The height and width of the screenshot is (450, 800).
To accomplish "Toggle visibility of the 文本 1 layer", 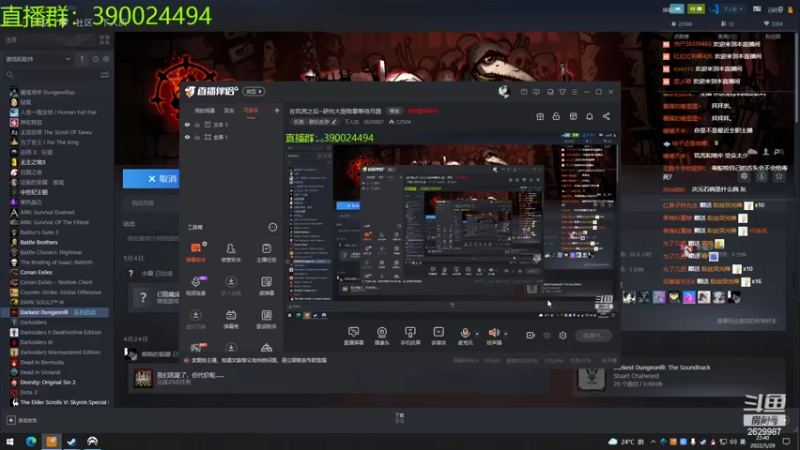I will [x=187, y=124].
